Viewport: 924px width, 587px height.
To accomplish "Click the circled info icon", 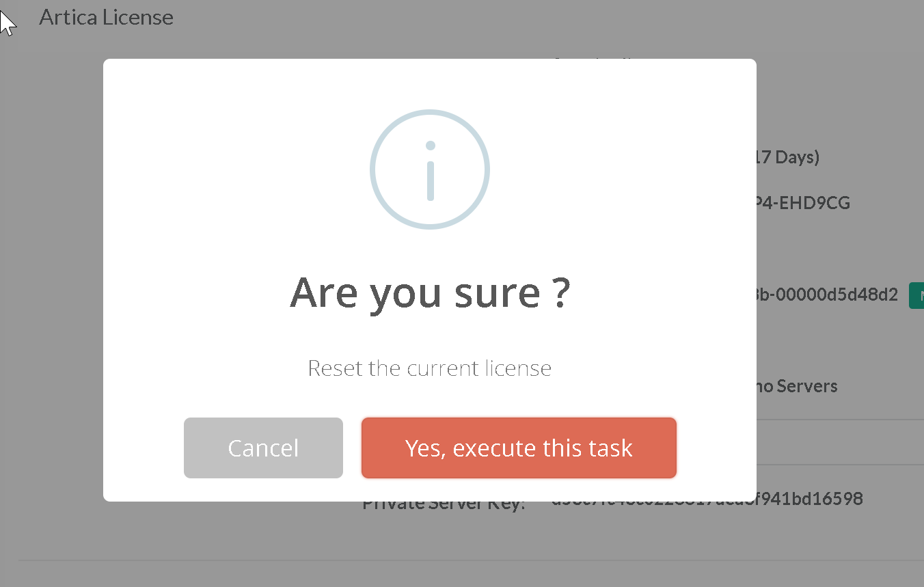I will (x=430, y=169).
